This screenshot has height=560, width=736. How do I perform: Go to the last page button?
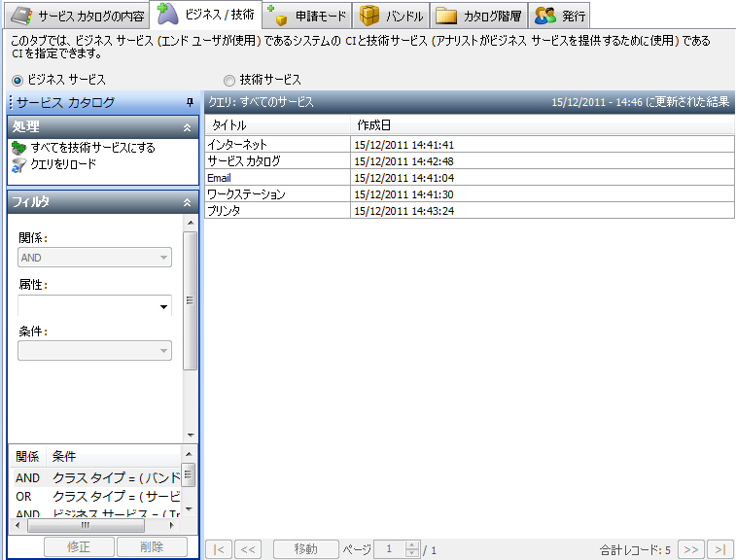(719, 549)
